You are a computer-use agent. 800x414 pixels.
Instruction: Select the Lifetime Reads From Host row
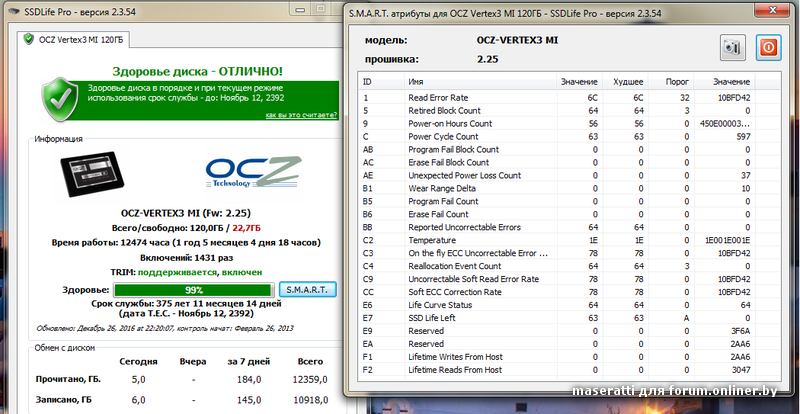click(x=569, y=370)
